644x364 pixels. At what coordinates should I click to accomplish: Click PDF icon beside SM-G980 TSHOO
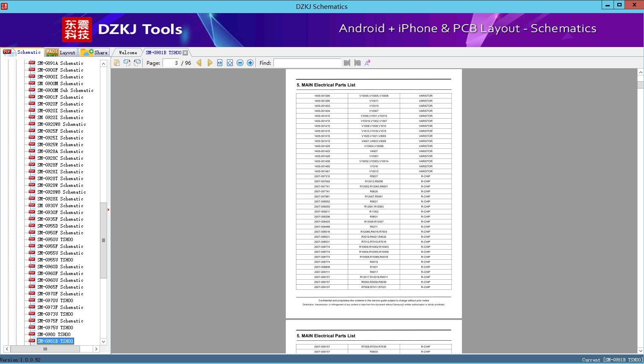click(32, 334)
